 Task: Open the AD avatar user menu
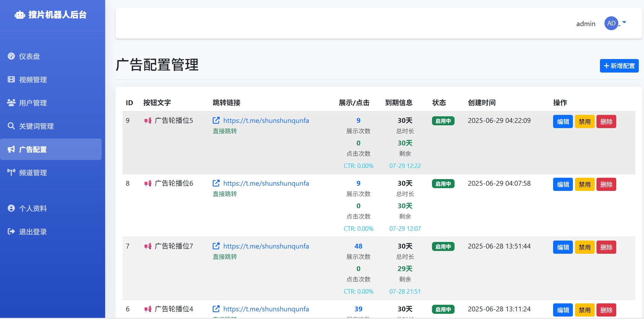click(x=611, y=23)
